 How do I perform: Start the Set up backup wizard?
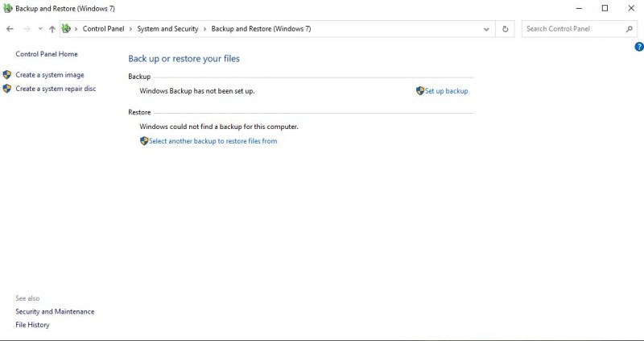pyautogui.click(x=447, y=91)
